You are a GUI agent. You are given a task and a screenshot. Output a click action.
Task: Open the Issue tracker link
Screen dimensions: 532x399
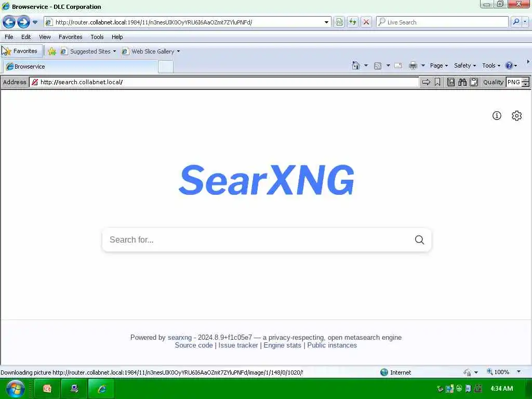pyautogui.click(x=238, y=345)
